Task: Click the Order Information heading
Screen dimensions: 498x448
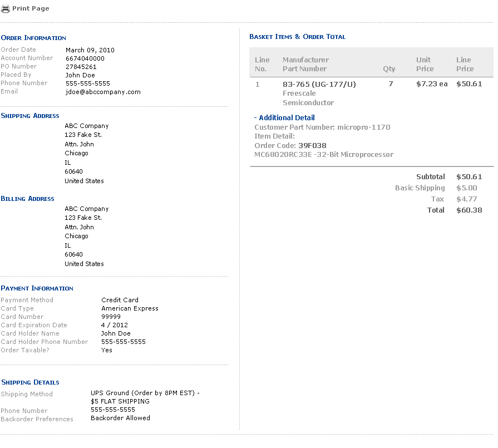Action: point(33,38)
